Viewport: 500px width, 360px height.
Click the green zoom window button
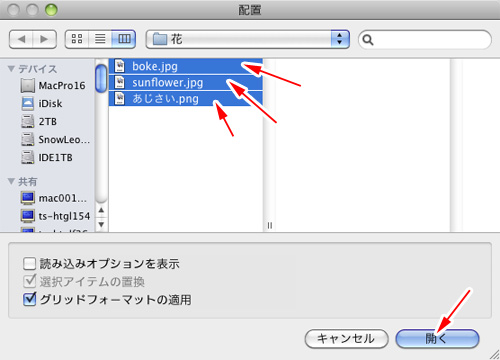51,10
